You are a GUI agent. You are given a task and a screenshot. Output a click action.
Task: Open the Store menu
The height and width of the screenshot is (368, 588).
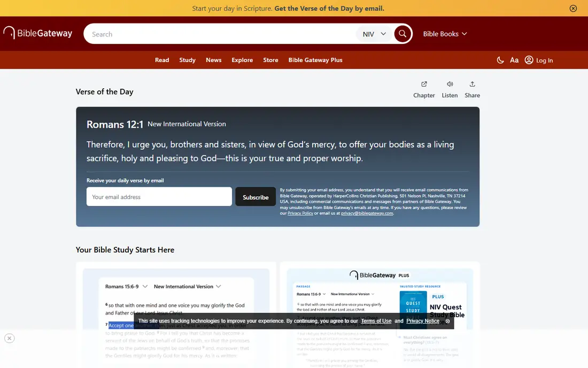[x=270, y=60]
